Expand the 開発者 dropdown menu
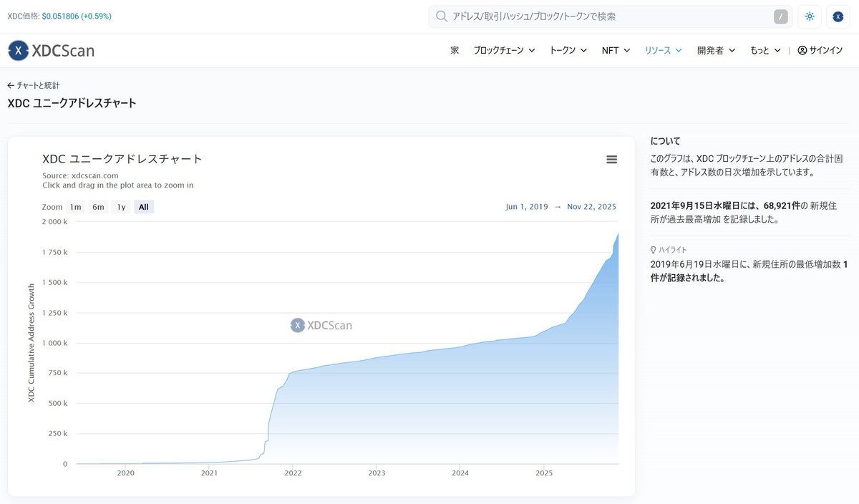This screenshot has height=504, width=859. (717, 51)
